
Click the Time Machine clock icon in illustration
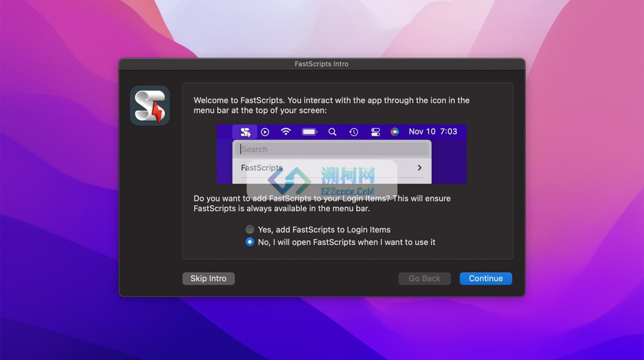point(354,132)
